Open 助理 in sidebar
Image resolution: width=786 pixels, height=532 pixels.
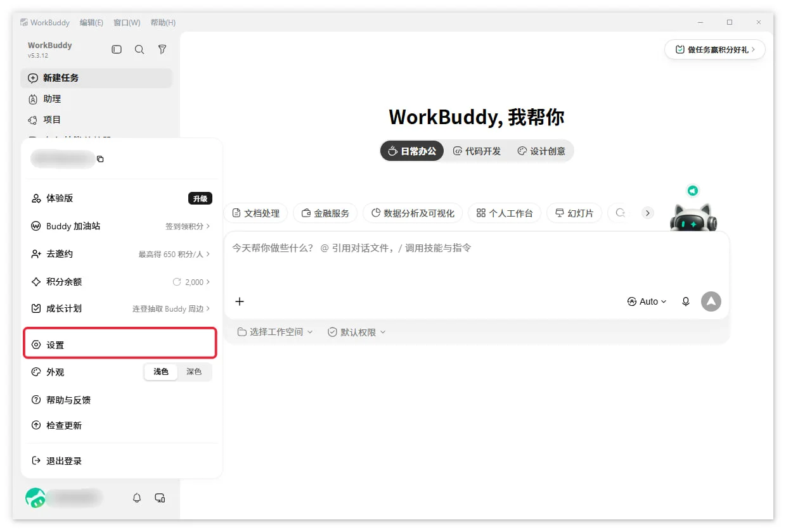96,99
